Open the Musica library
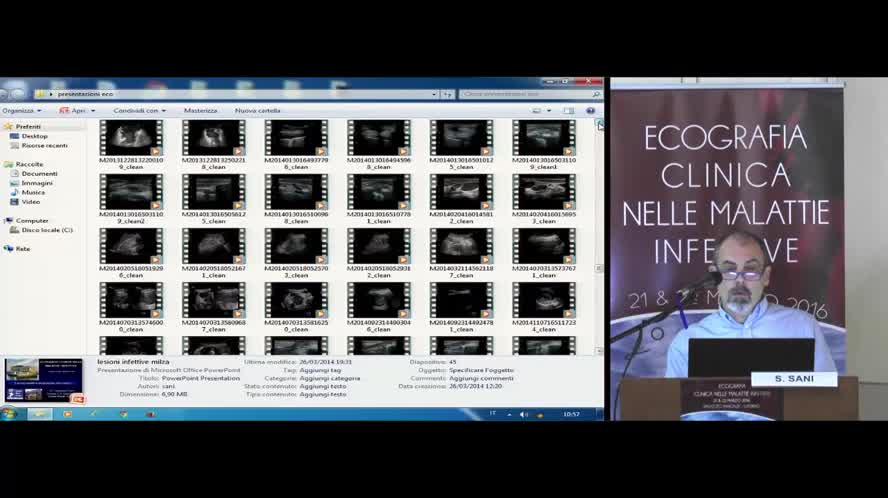This screenshot has width=888, height=498. point(33,193)
